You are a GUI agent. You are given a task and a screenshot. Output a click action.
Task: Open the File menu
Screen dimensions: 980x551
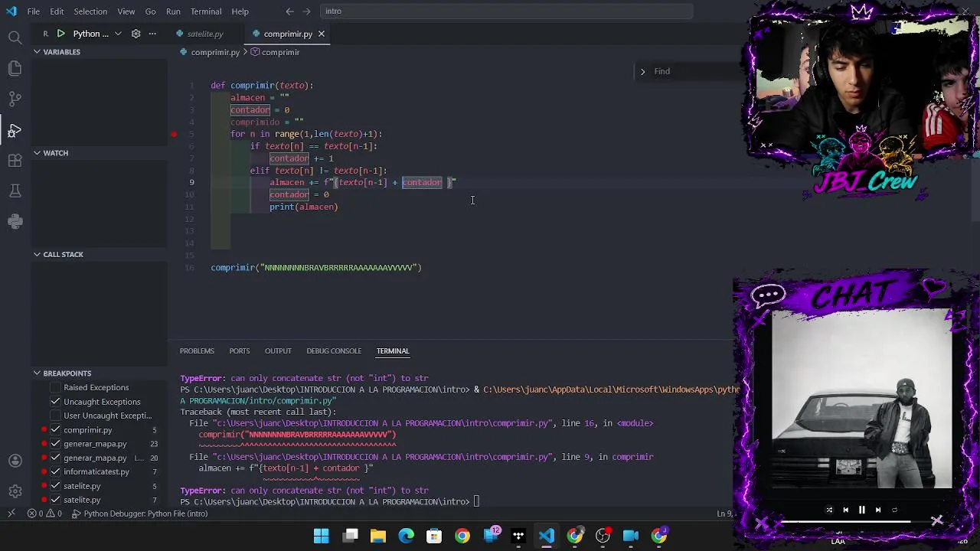(x=34, y=11)
